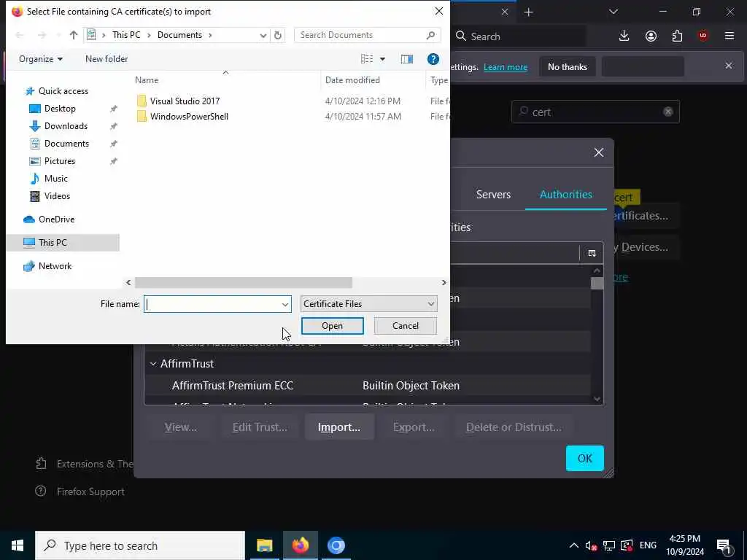Open Downloads in navigation pane
Viewport: 747px width, 560px height.
tap(66, 126)
